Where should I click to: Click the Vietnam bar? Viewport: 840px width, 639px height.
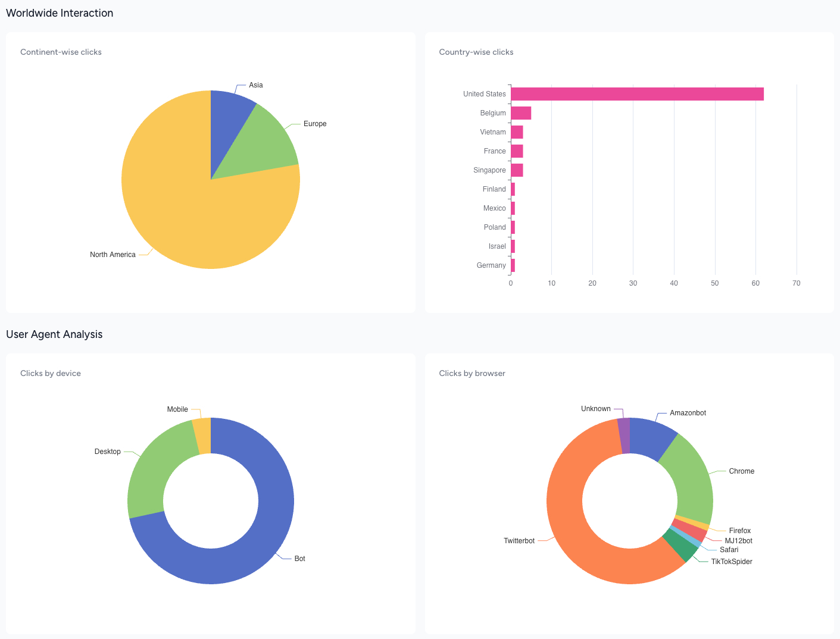coord(517,132)
